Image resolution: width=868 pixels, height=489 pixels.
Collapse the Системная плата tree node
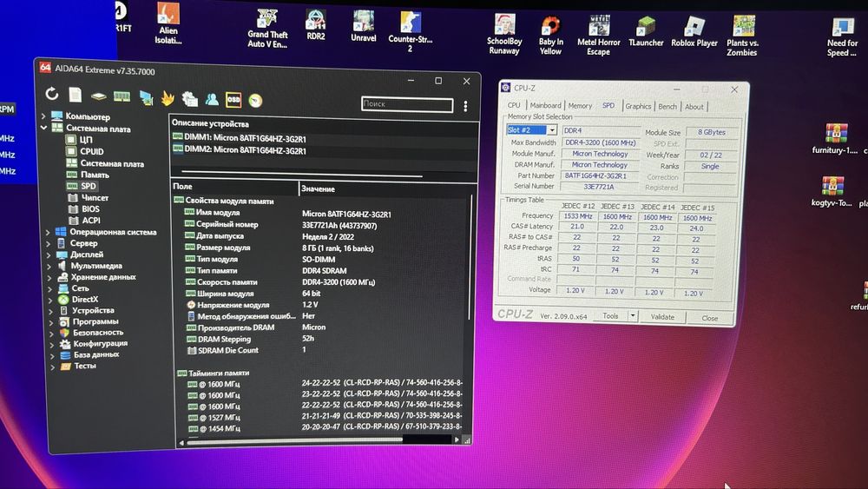point(43,128)
